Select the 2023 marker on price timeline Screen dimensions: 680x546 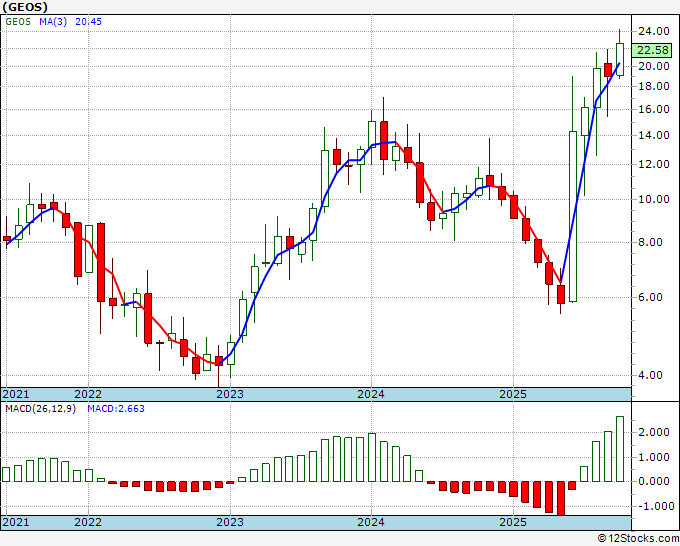(230, 394)
